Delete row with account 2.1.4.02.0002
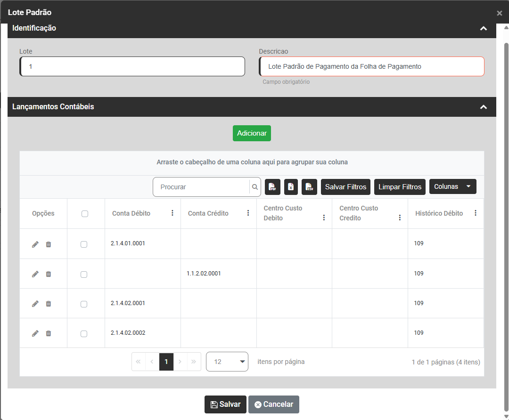 [x=49, y=333]
